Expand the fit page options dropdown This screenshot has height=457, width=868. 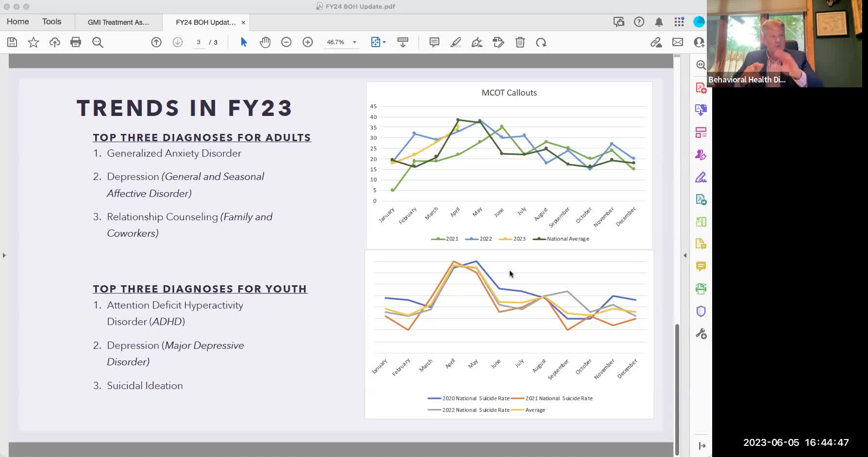[384, 42]
